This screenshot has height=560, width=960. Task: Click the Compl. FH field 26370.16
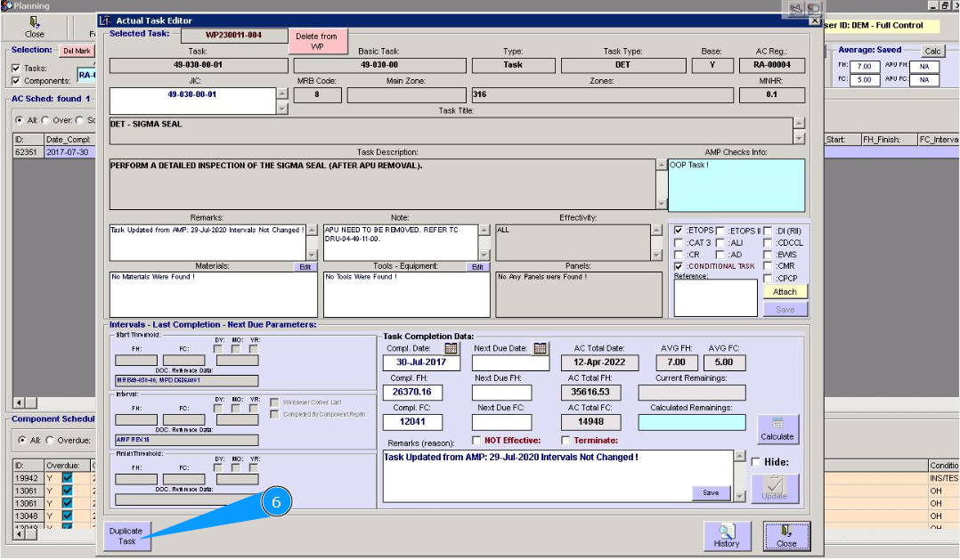coord(412,393)
